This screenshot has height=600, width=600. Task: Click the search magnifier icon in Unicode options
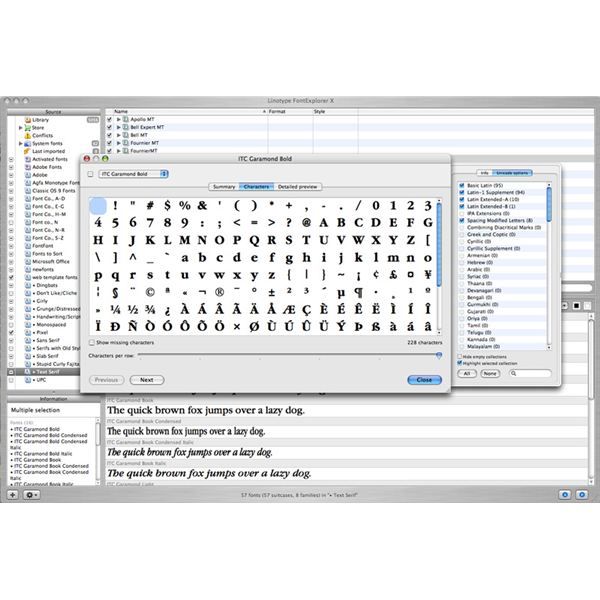pyautogui.click(x=514, y=373)
